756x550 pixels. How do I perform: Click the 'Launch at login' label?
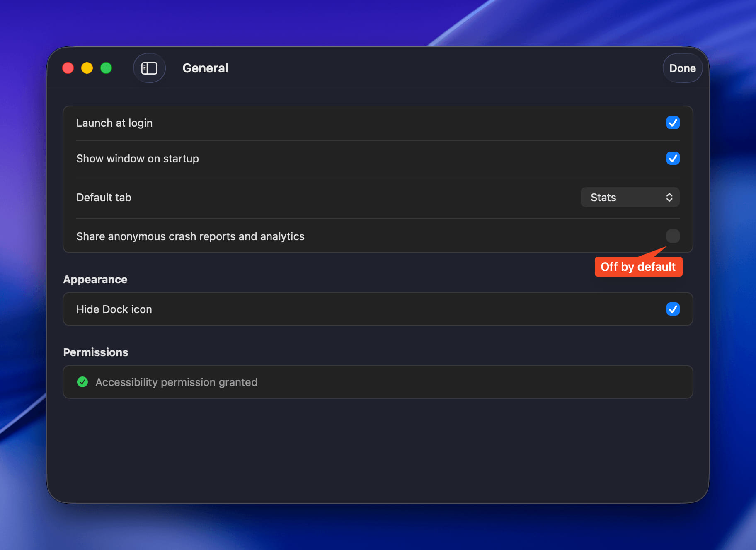(114, 123)
